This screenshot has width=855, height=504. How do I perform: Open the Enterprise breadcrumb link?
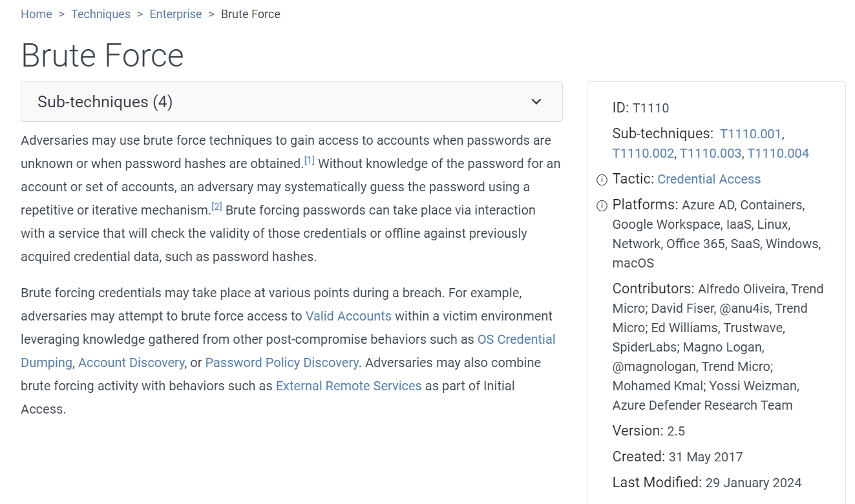click(176, 14)
